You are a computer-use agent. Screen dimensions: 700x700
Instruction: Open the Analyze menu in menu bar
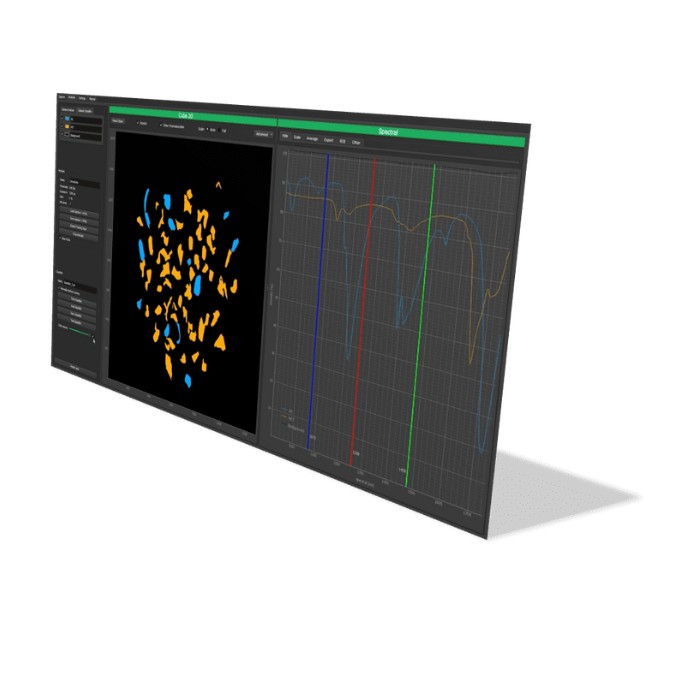pyautogui.click(x=73, y=96)
